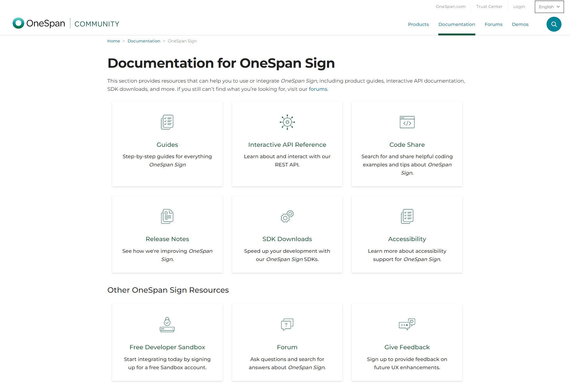Open the Accessibility title
570x392 pixels.
407,239
